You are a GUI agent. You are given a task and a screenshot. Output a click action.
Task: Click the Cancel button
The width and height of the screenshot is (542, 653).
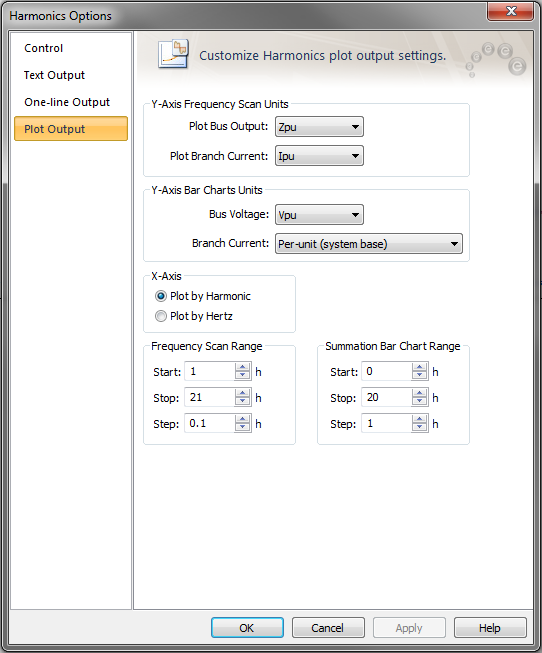tap(328, 628)
